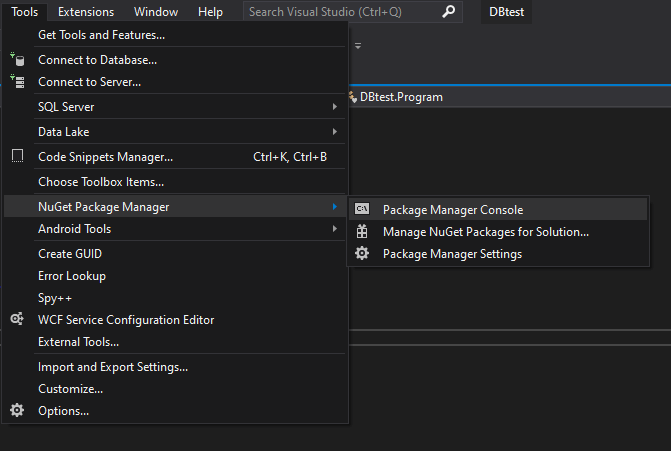Open the DBtest.Program navigation combo box
671x451 pixels.
[x=509, y=97]
